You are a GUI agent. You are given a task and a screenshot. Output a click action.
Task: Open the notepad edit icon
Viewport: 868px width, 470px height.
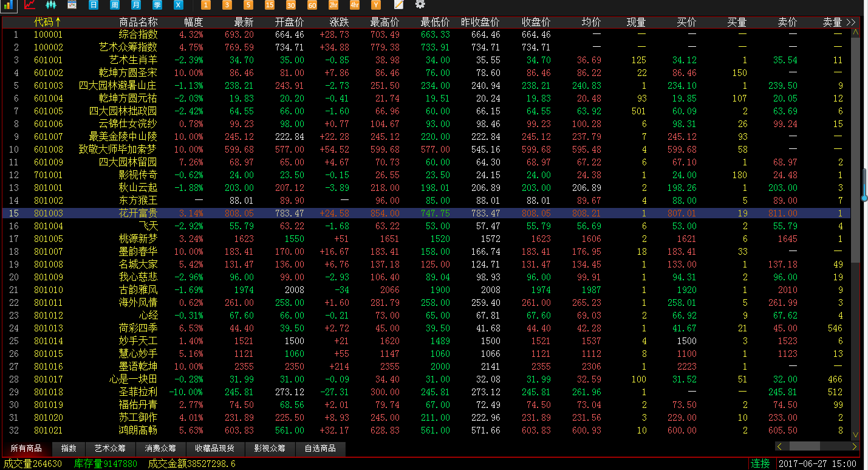pos(398,5)
